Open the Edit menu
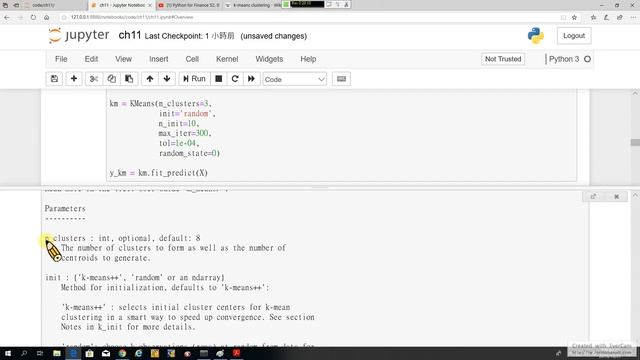Image resolution: width=640 pixels, height=360 pixels. (91, 59)
